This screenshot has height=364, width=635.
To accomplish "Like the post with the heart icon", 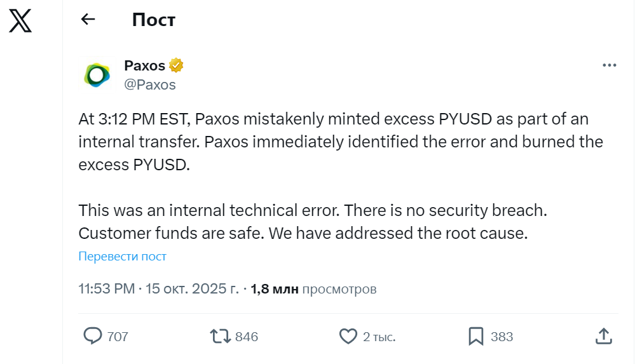I will (348, 336).
